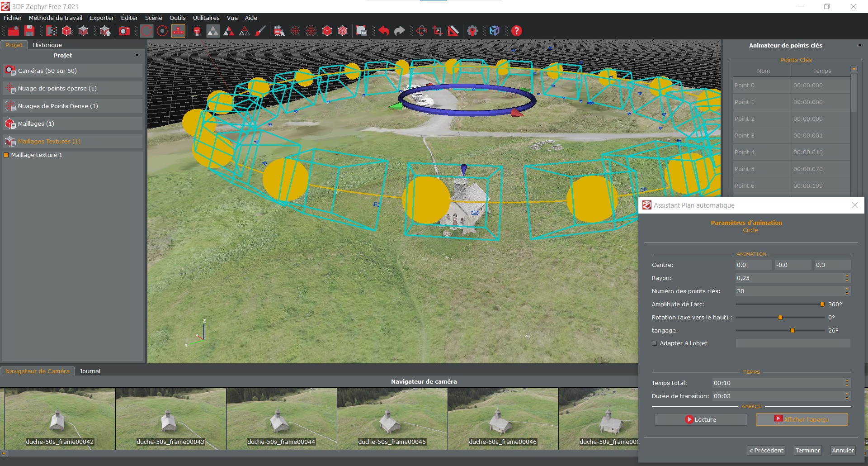This screenshot has width=868, height=466.
Task: Show the solid red cube mesh icon
Action: 327,31
